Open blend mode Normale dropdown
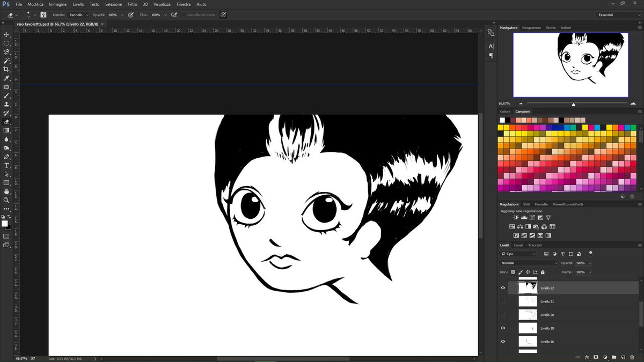The width and height of the screenshot is (644, 362). [529, 263]
